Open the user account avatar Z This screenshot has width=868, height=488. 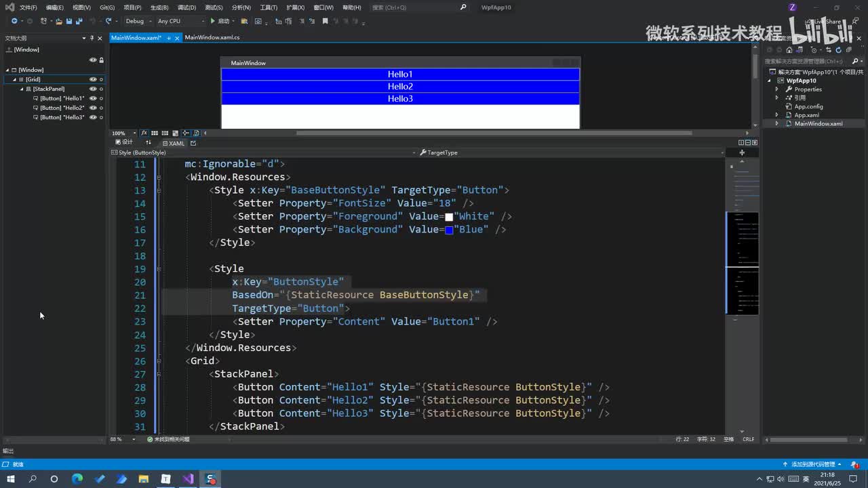792,7
